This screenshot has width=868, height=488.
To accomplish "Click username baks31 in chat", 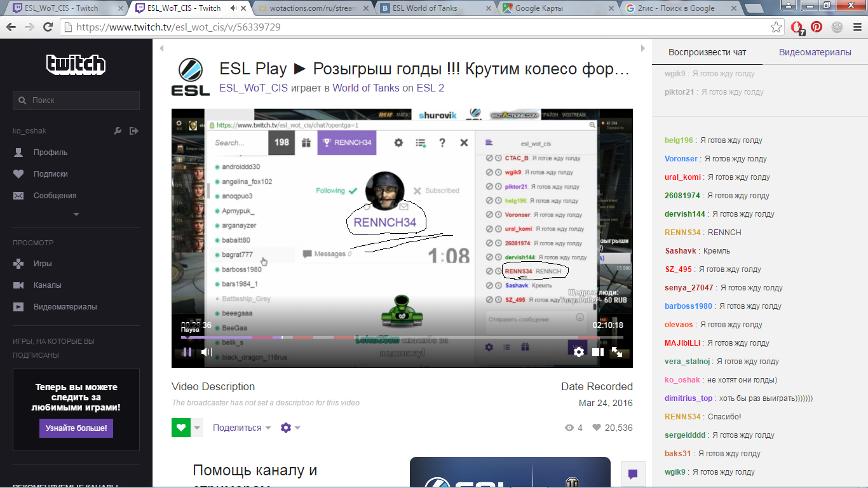I will 678,454.
